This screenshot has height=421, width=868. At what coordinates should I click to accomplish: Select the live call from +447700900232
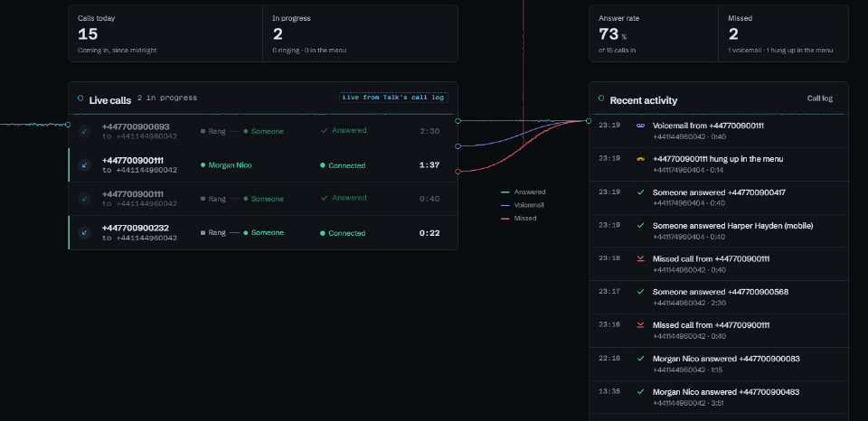[263, 232]
